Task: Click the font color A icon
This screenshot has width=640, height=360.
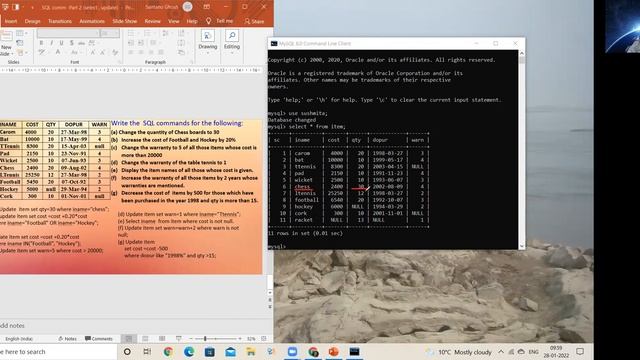Action: tap(58, 52)
